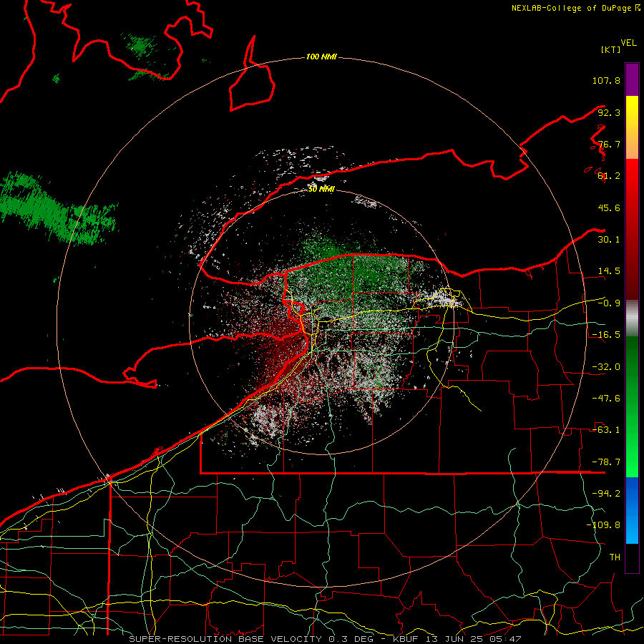Click the -94.2 legend value
The image size is (644, 644).
pos(606,494)
